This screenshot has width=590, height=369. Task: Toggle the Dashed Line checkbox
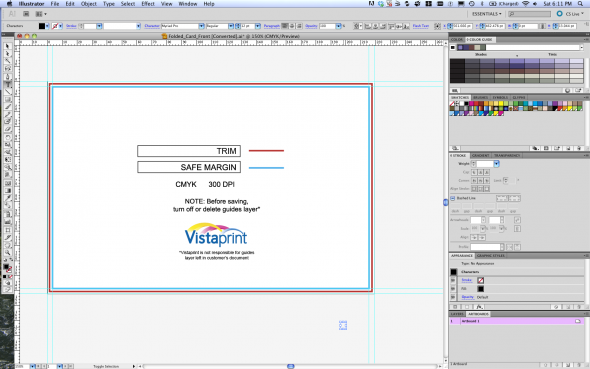(453, 198)
